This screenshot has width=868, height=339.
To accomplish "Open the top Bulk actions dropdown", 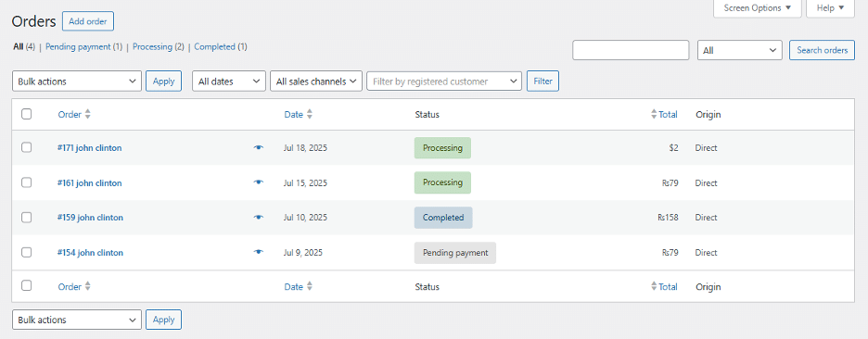I will 77,82.
